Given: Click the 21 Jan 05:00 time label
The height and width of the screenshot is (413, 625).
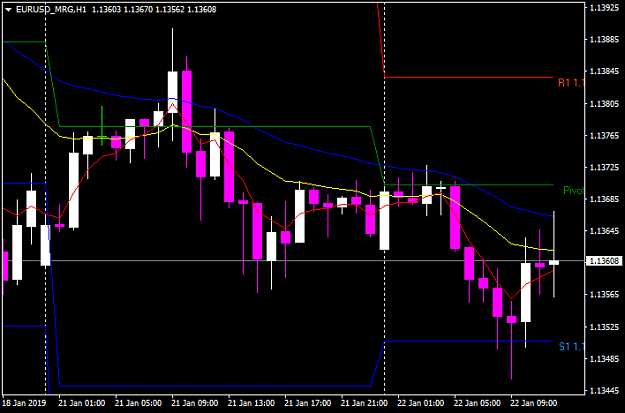Looking at the screenshot, I should (138, 403).
